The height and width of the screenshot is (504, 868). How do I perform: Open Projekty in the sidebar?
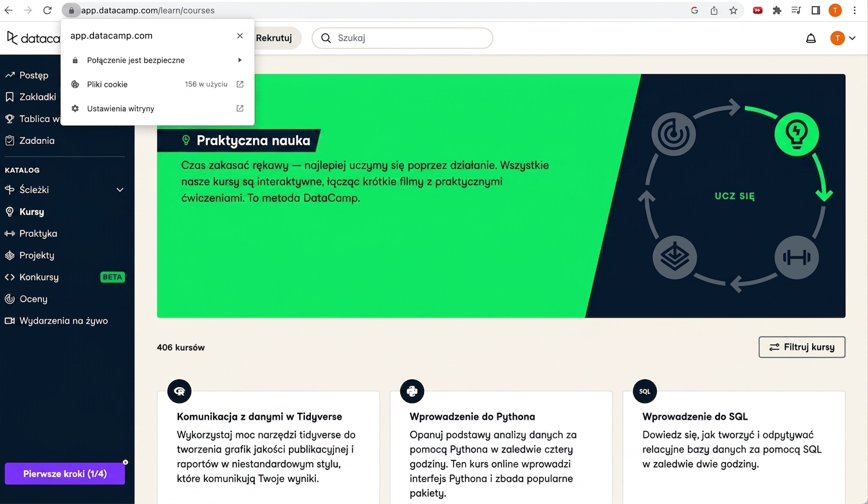coord(37,255)
